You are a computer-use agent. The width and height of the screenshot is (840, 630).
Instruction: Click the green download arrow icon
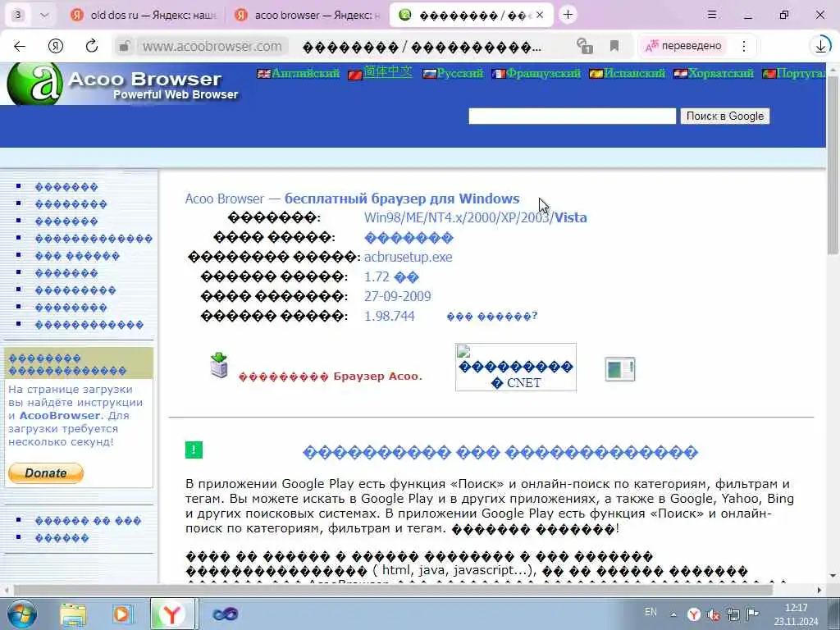click(219, 365)
